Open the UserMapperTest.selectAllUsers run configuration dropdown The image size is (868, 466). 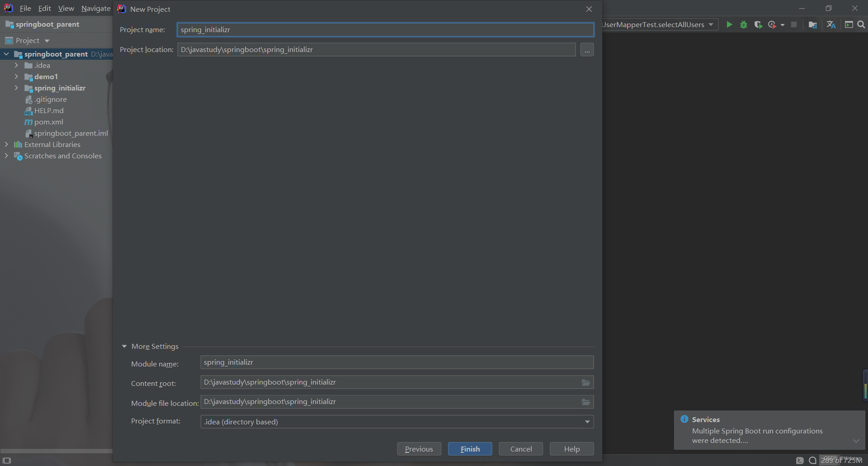660,24
